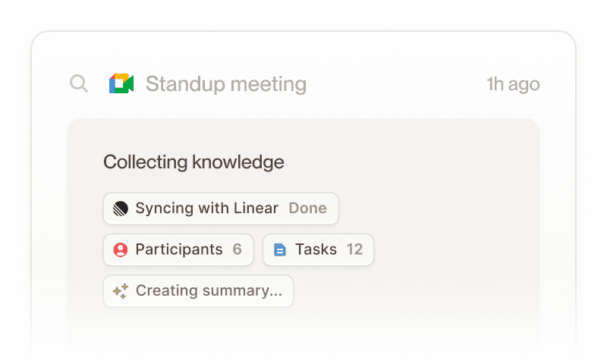
Task: Click the participants count 6
Action: point(237,249)
